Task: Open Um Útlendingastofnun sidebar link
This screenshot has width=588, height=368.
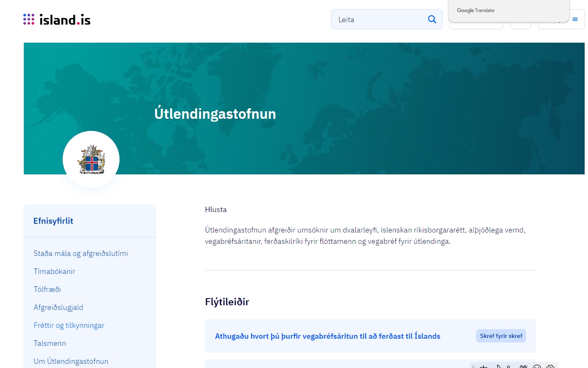Action: 71,361
